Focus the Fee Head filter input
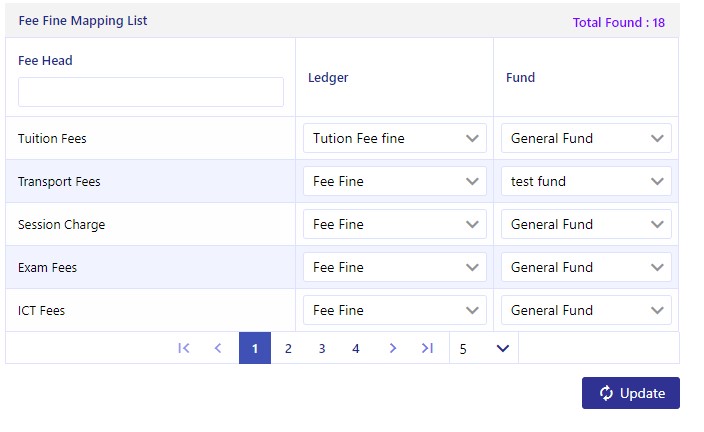This screenshot has width=704, height=432. [x=151, y=92]
